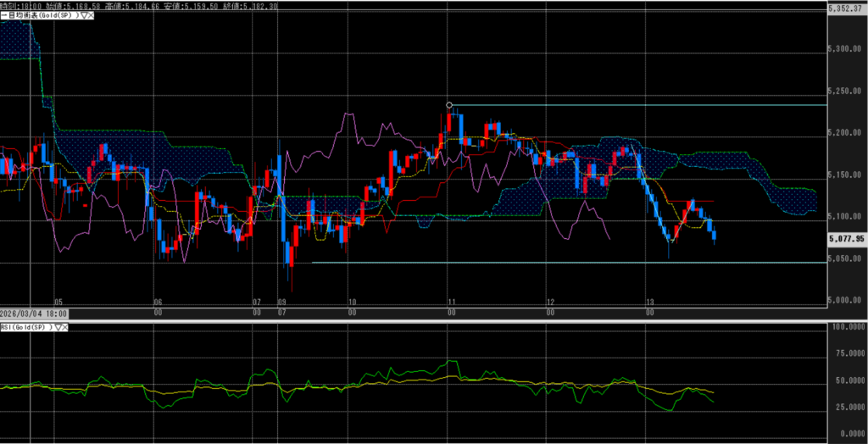The width and height of the screenshot is (868, 444).
Task: Click the 10 date marker on time axis
Action: [x=352, y=302]
